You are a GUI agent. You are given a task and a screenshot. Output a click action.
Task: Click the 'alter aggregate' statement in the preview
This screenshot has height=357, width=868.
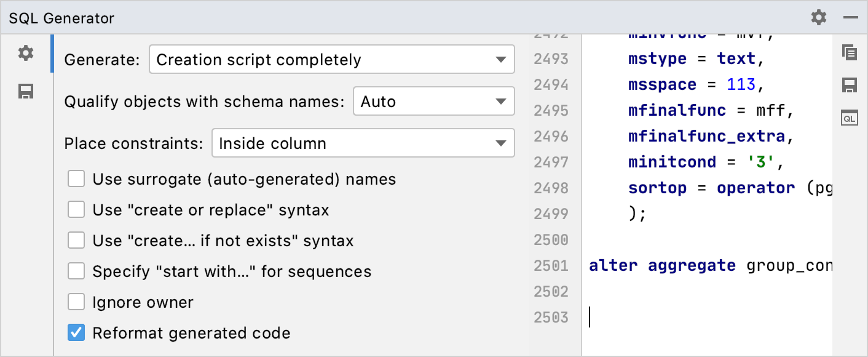[662, 265]
